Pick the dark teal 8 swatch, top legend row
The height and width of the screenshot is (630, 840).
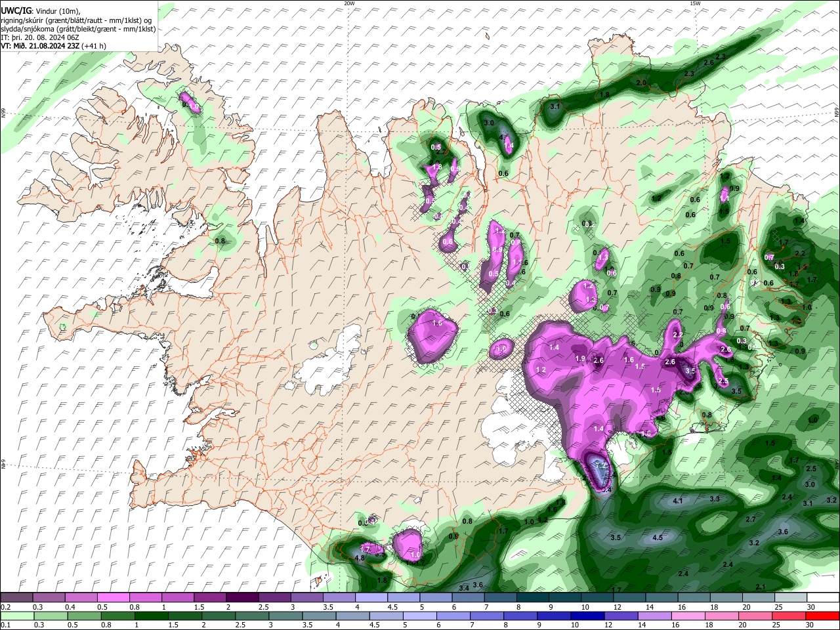[x=532, y=598]
